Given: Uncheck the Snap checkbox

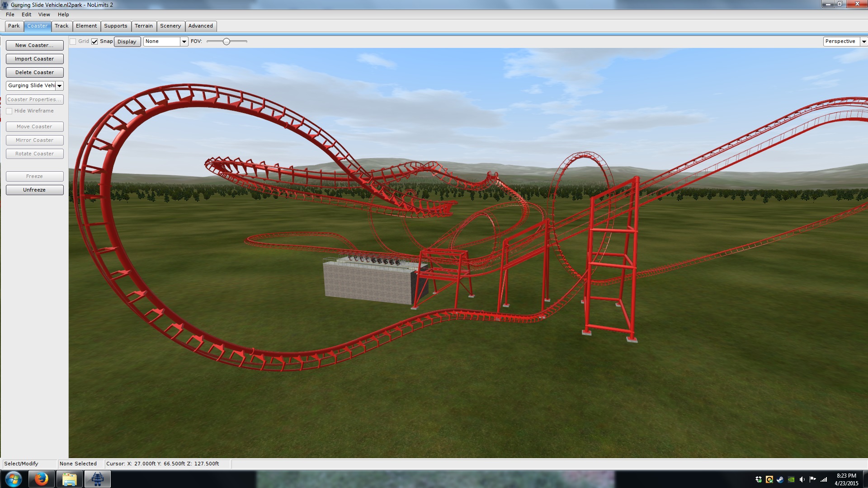Looking at the screenshot, I should click(x=94, y=42).
